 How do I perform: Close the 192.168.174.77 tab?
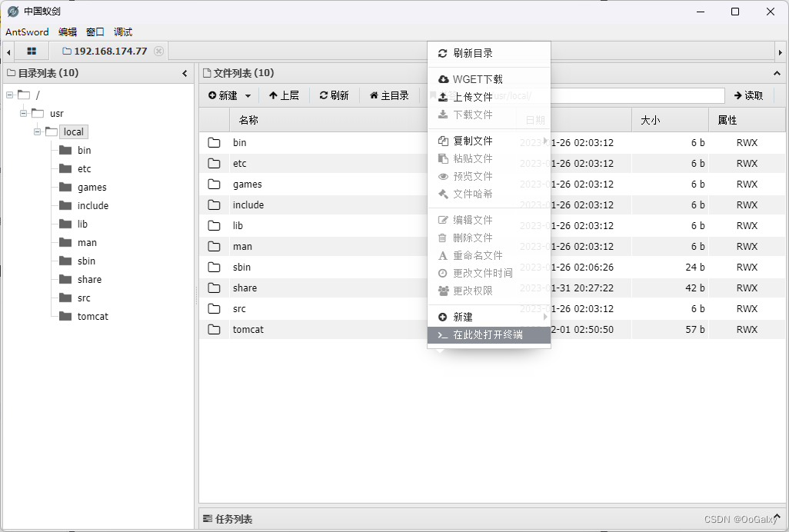coord(158,51)
